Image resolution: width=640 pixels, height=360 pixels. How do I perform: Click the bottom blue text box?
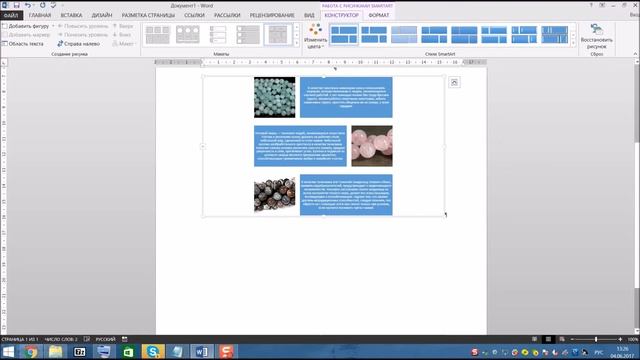pyautogui.click(x=346, y=195)
